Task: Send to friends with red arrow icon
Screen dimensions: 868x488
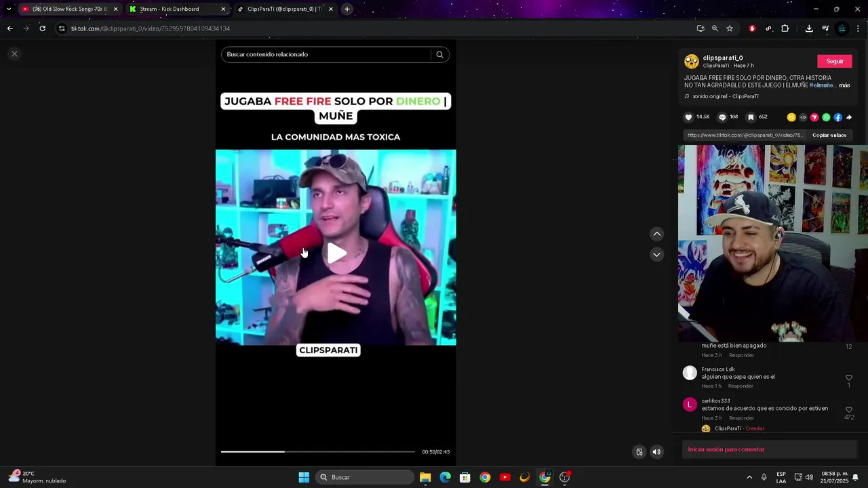Action: click(814, 117)
